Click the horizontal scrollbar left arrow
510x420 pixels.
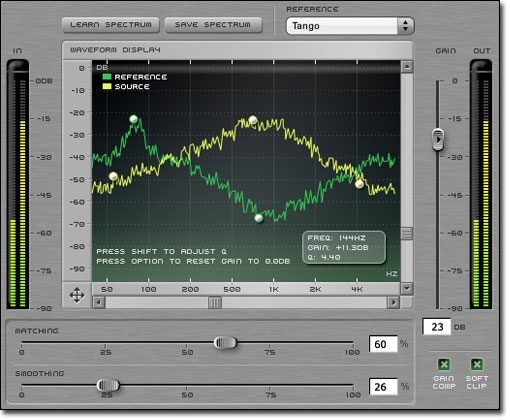(x=99, y=303)
